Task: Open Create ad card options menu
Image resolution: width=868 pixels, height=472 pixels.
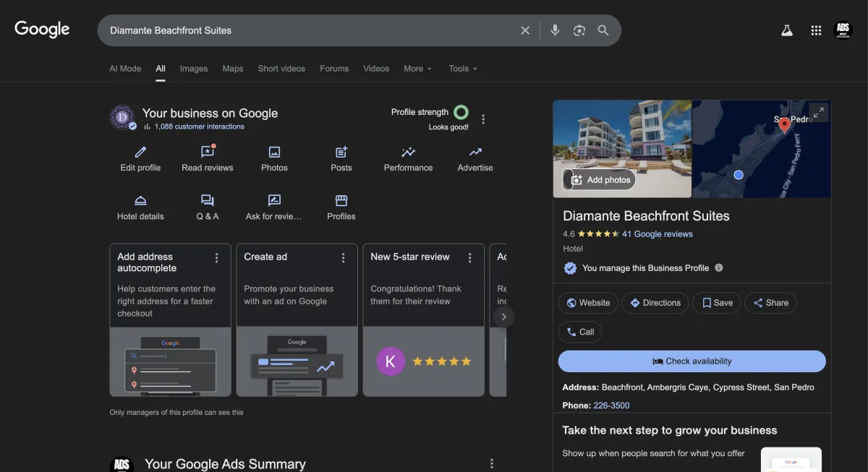Action: coord(343,258)
